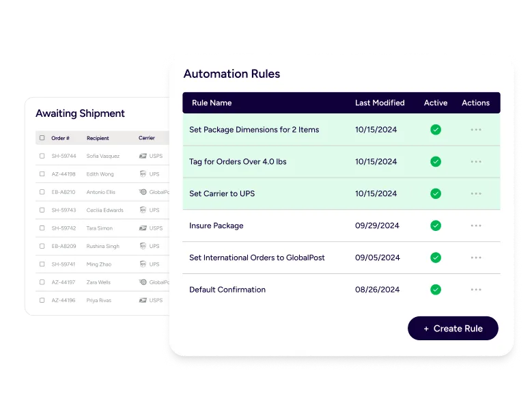Check the select-all orders checkbox in header
Image resolution: width=532 pixels, height=399 pixels.
point(42,138)
